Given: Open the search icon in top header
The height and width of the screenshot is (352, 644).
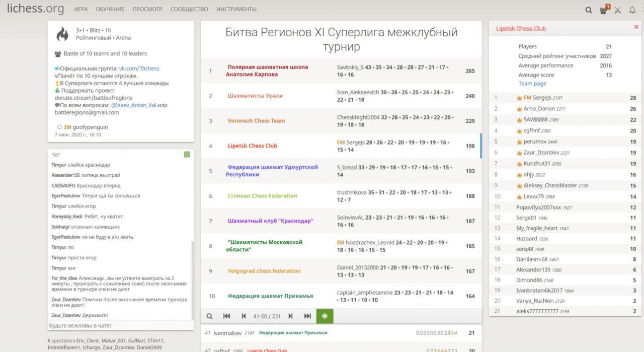Looking at the screenshot, I should tap(589, 10).
